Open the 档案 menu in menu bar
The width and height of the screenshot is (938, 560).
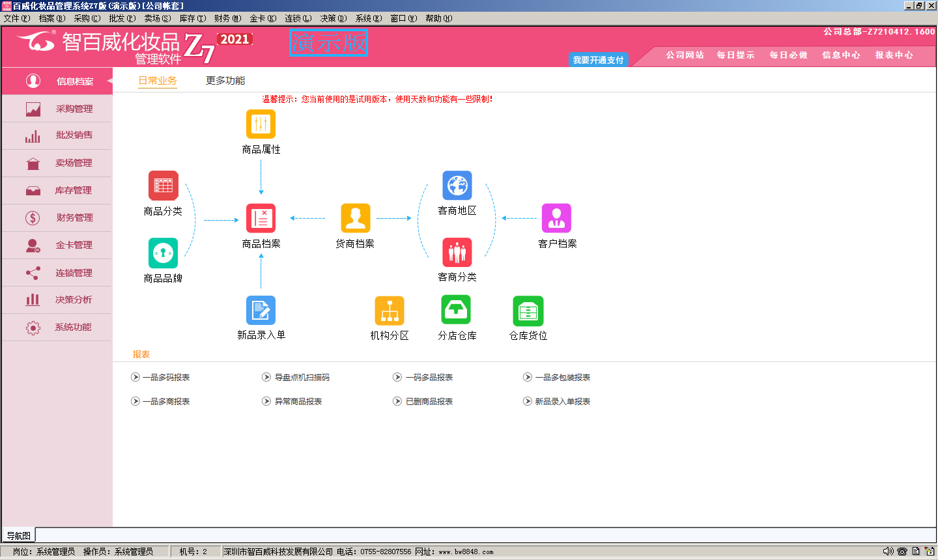click(51, 18)
